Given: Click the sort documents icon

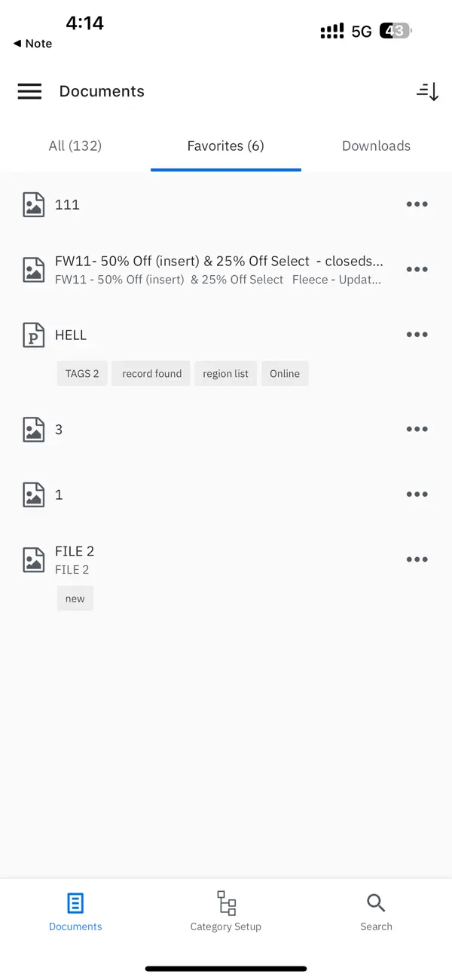Looking at the screenshot, I should [x=427, y=91].
